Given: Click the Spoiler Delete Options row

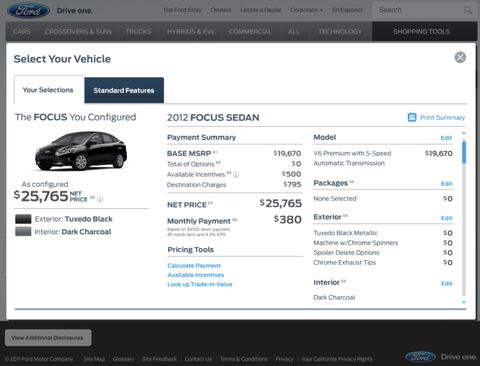Looking at the screenshot, I should point(383,253).
